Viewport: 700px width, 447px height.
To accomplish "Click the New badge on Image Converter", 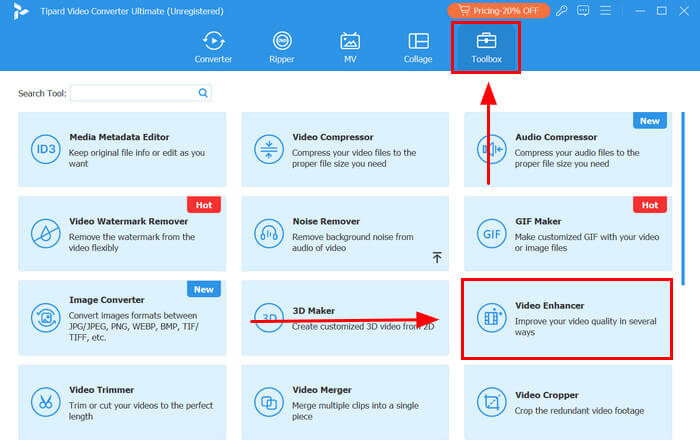I will tap(204, 289).
